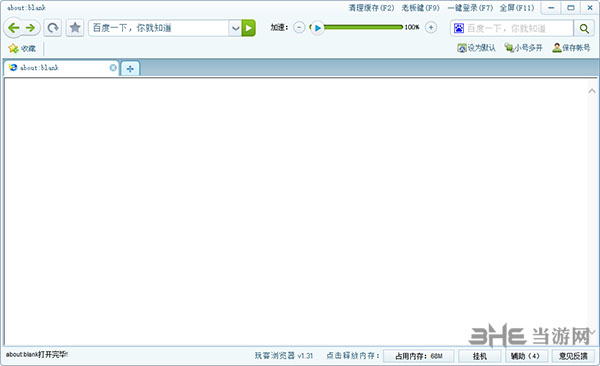The height and width of the screenshot is (366, 600).
Task: Click 玩客浏览器 v1.31 version text
Action: point(284,356)
